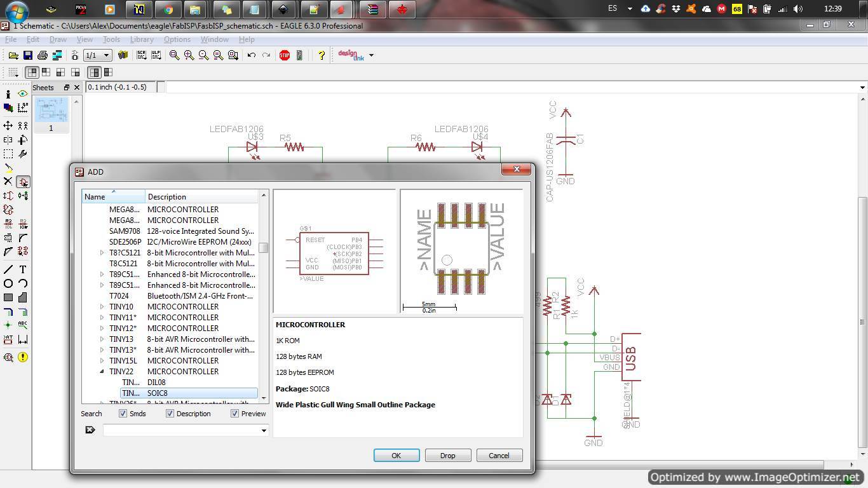868x488 pixels.
Task: Select the Change wrench tool
Action: coord(23,154)
